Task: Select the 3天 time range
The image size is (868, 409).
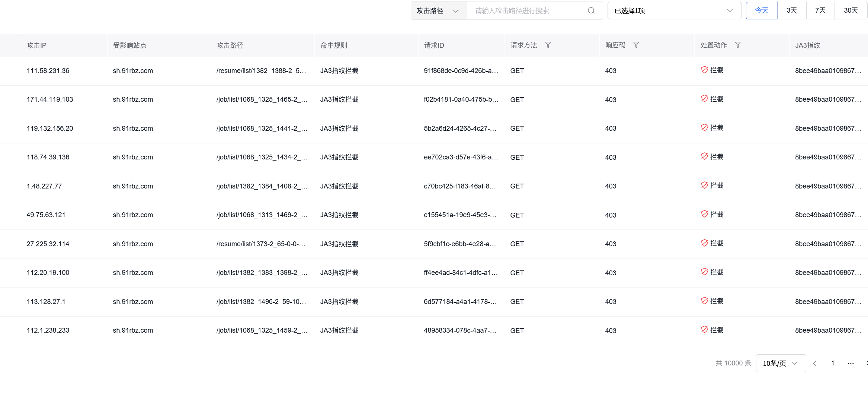Action: click(x=791, y=10)
